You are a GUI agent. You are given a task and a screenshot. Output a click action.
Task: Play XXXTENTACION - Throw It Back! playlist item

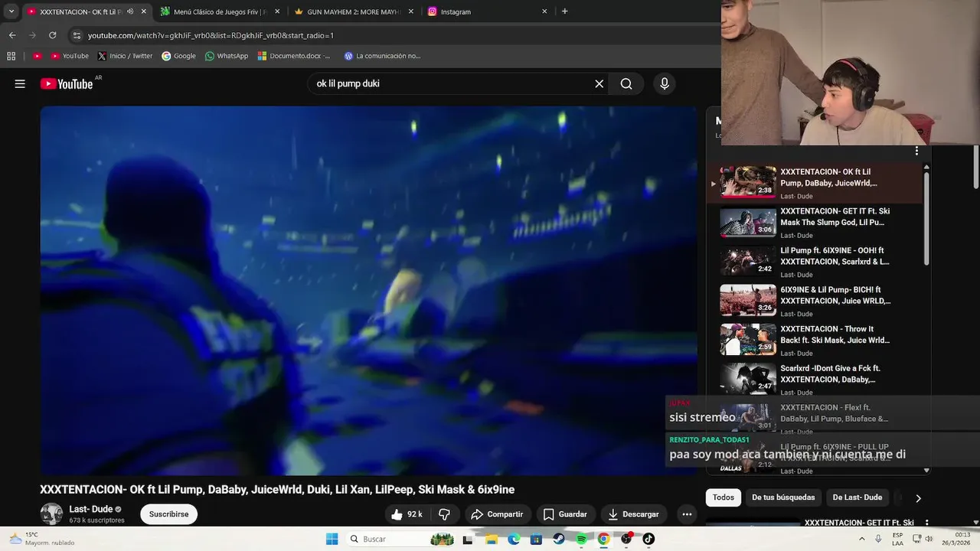[814, 340]
